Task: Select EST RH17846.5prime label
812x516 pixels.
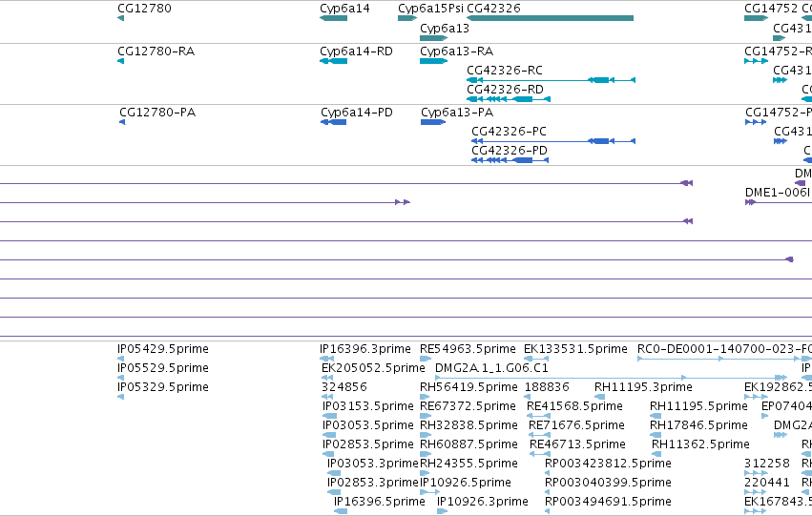Action: [699, 425]
